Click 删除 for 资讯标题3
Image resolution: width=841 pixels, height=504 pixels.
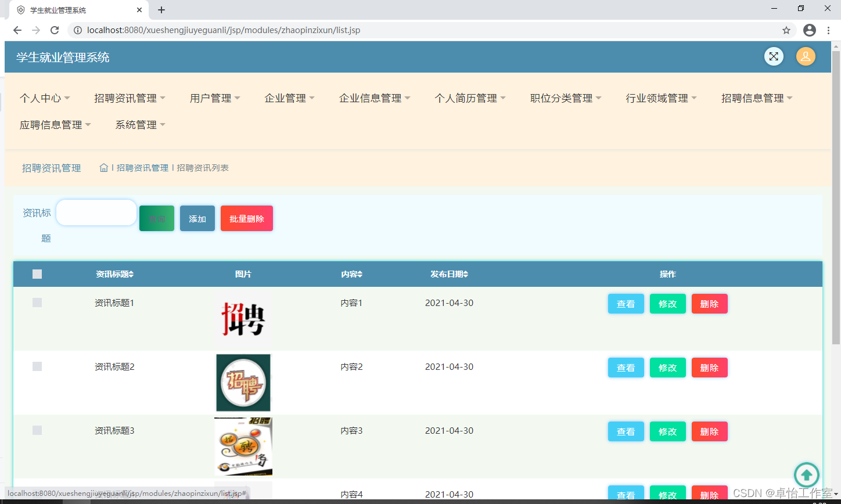pyautogui.click(x=710, y=431)
